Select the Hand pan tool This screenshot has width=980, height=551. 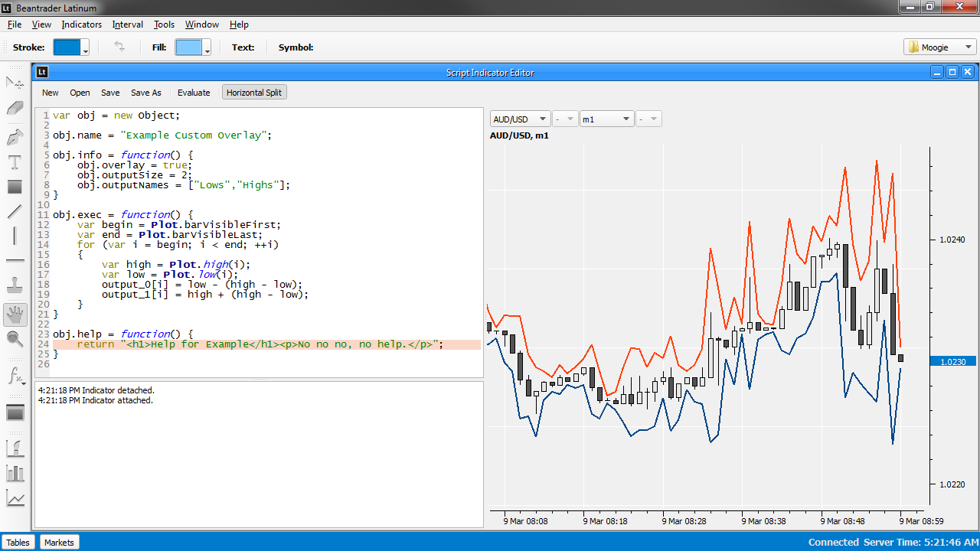15,314
